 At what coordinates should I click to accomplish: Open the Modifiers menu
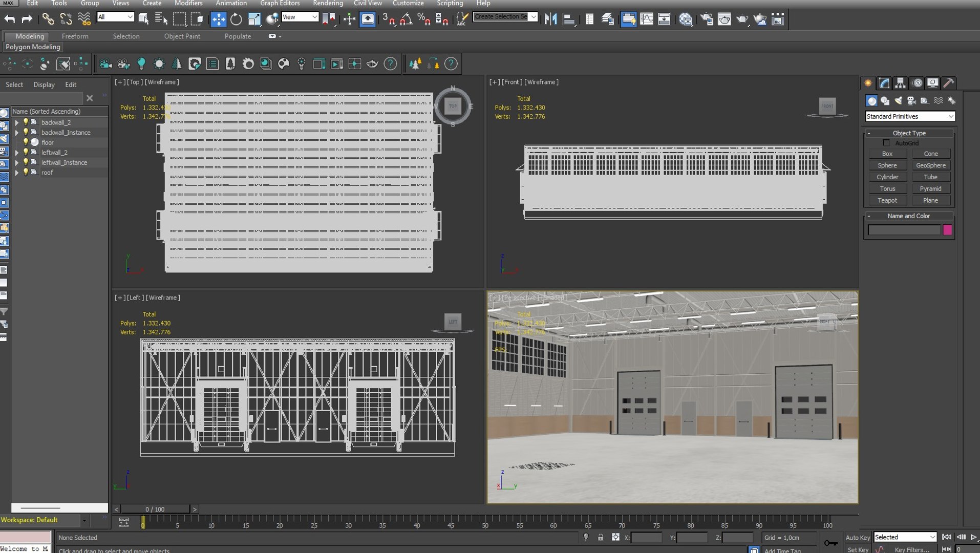click(x=188, y=3)
